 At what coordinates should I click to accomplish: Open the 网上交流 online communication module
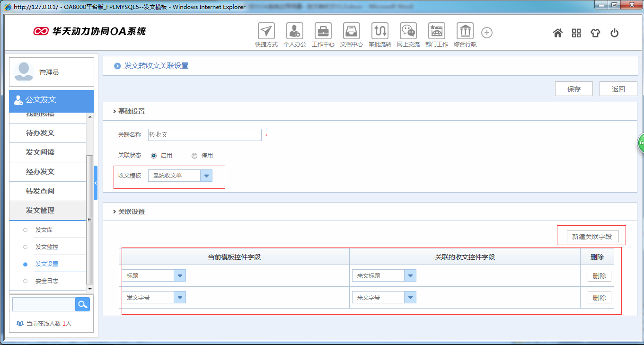point(408,32)
